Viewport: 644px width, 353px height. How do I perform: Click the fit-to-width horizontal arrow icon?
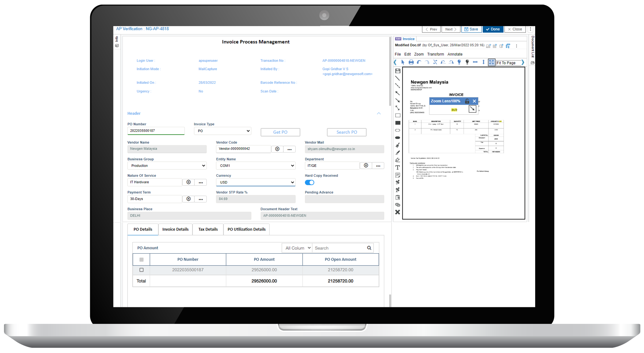pos(475,62)
